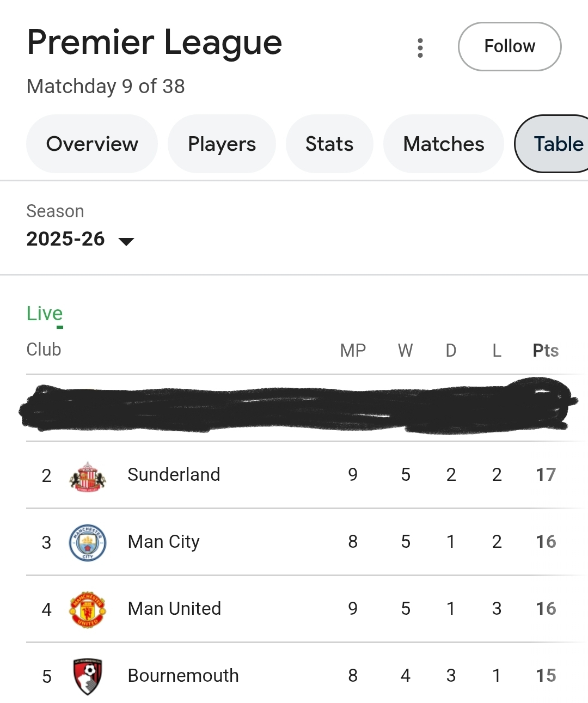Open Man United team name link
The width and height of the screenshot is (588, 703).
[x=174, y=609]
